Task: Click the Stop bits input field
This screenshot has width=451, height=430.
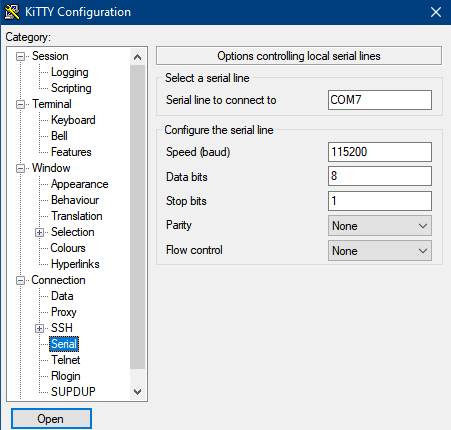Action: [x=380, y=201]
